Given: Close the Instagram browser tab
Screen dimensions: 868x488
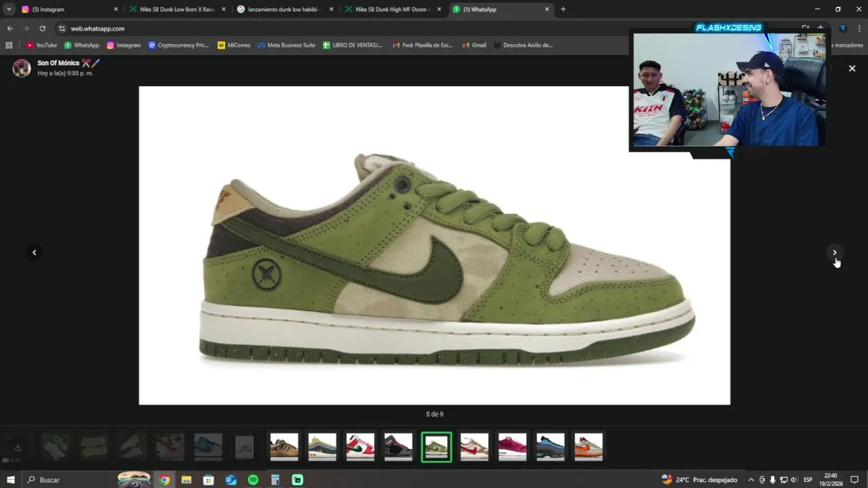Looking at the screenshot, I should pos(116,9).
